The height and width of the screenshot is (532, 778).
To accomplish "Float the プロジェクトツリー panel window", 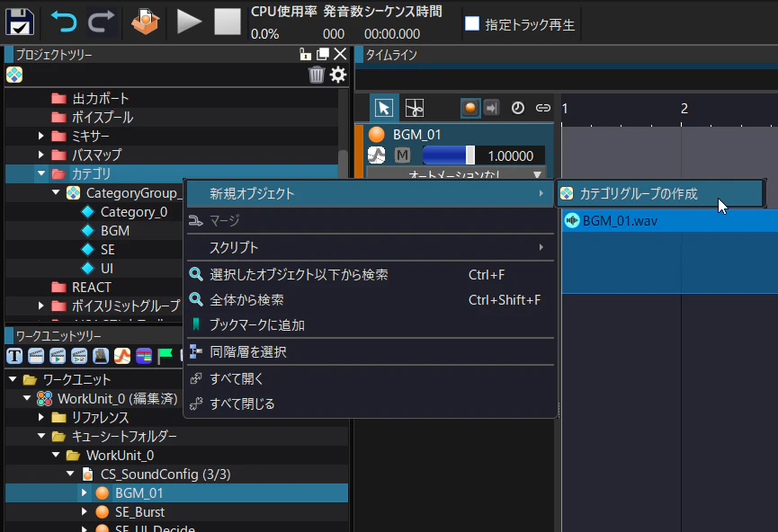I will tap(323, 54).
